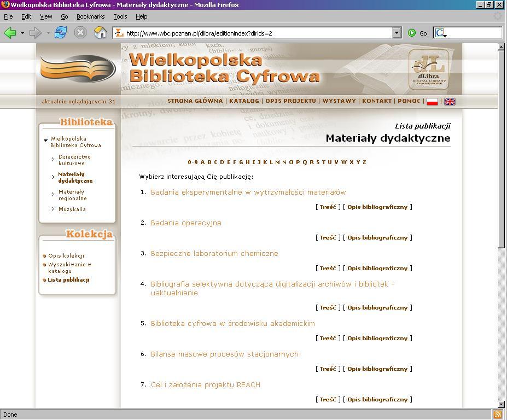Open Treść for Bilanse masowe procesów stacjonarnych
The width and height of the screenshot is (507, 420).
tap(328, 369)
